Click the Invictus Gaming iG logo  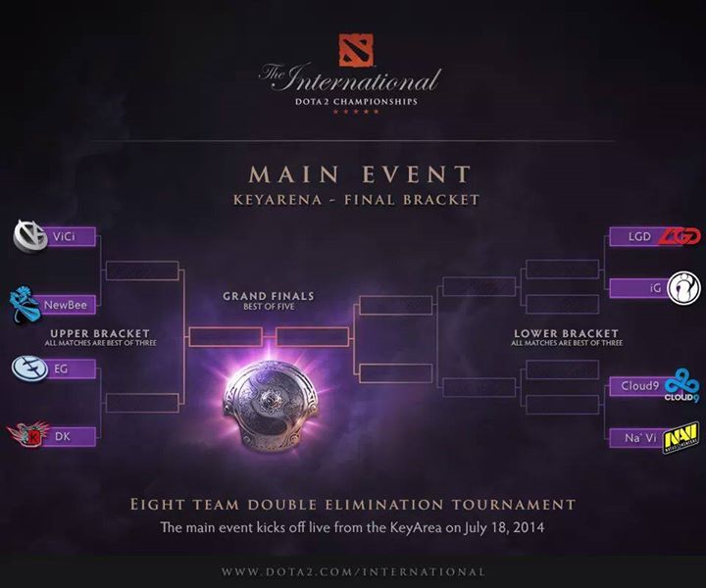(681, 288)
